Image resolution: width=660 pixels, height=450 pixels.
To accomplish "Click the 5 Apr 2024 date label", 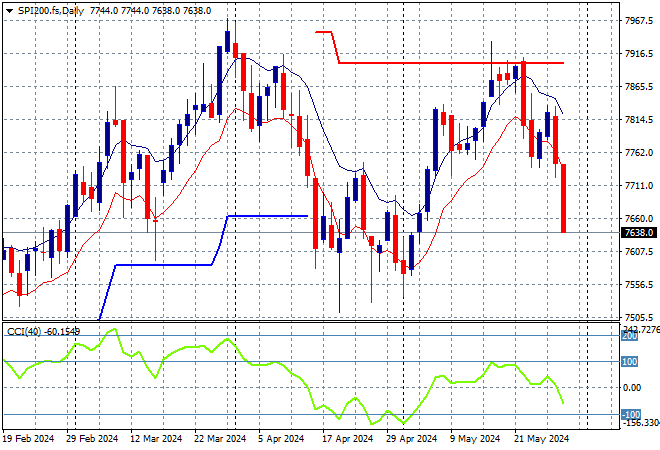I will coord(281,439).
